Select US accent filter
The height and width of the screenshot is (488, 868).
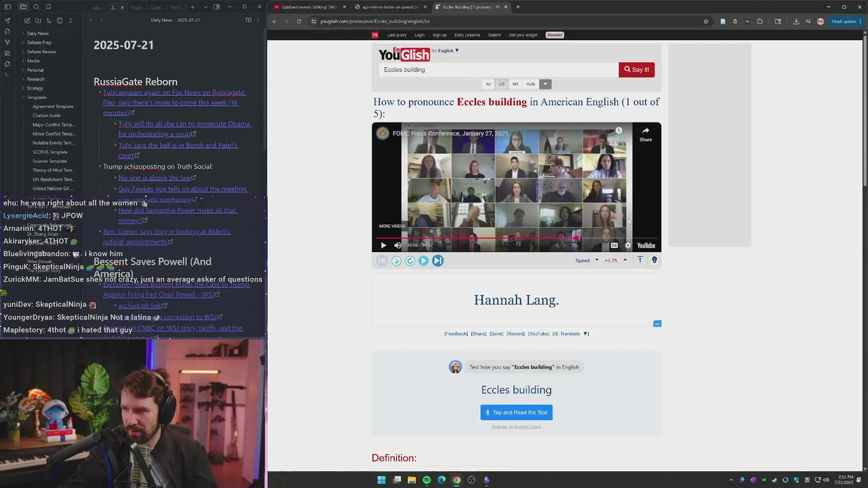coord(501,84)
